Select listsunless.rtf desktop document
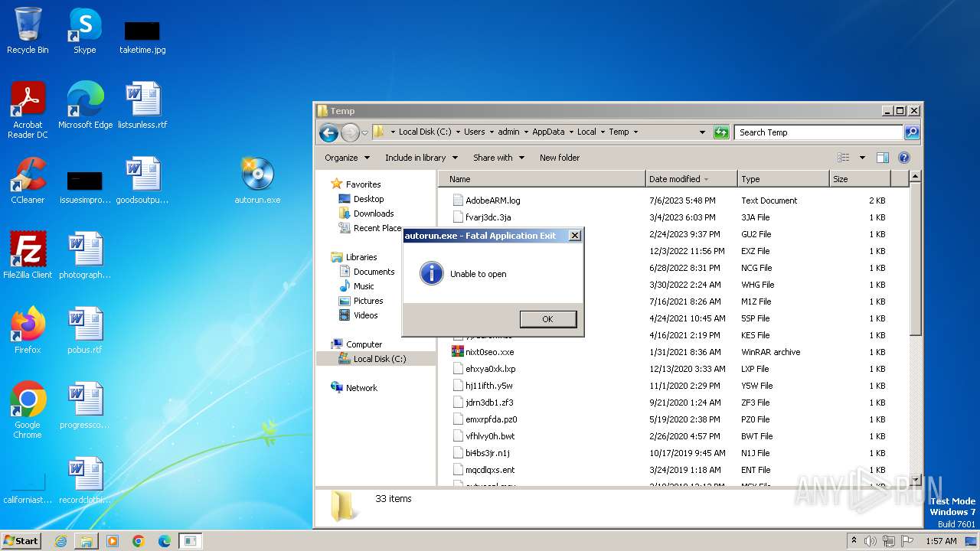The image size is (980, 551). click(x=142, y=106)
